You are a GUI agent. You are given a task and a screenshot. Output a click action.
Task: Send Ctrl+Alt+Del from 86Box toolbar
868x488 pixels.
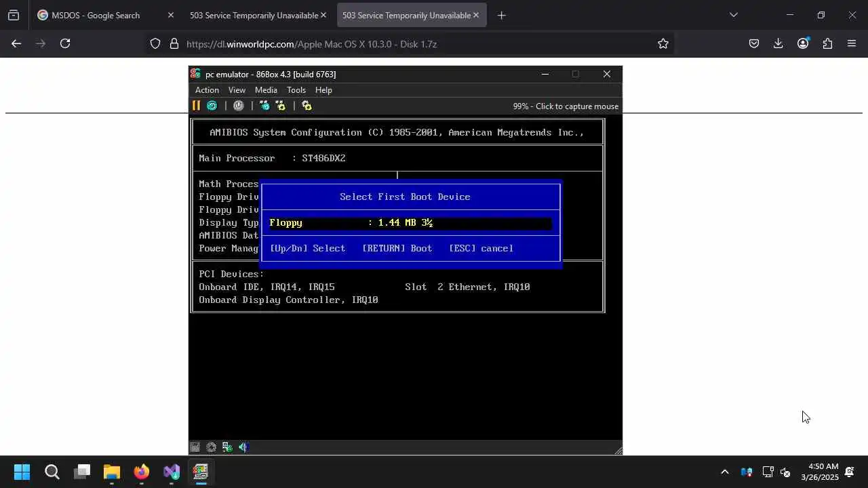[x=264, y=106]
